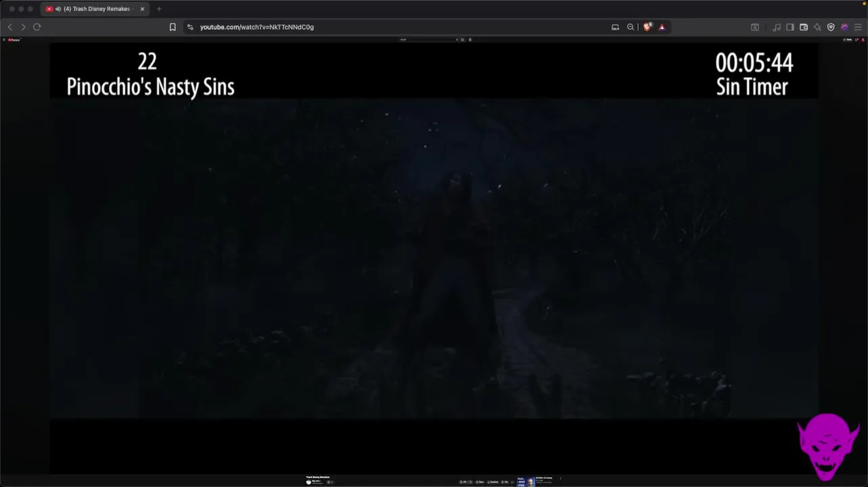Click the Like button under the video
868x487 pixels.
point(463,482)
